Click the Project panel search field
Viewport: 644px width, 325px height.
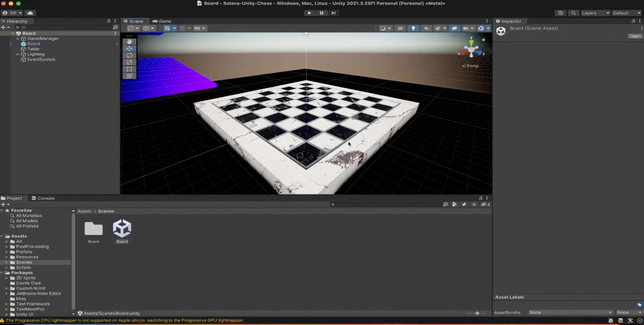tap(387, 204)
